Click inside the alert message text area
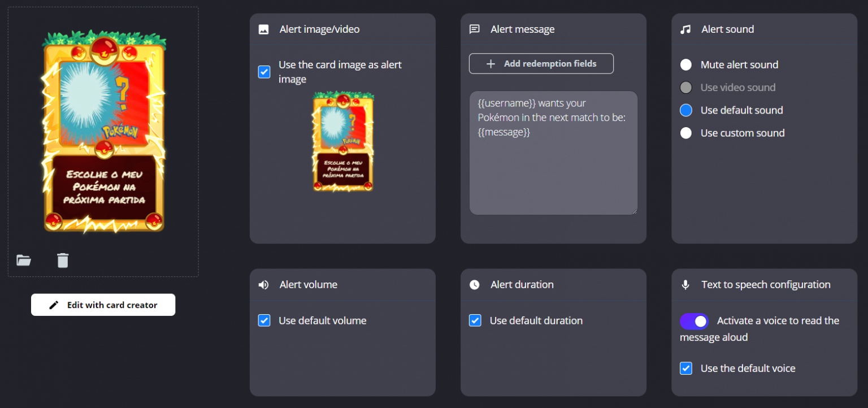868x408 pixels. (x=553, y=154)
